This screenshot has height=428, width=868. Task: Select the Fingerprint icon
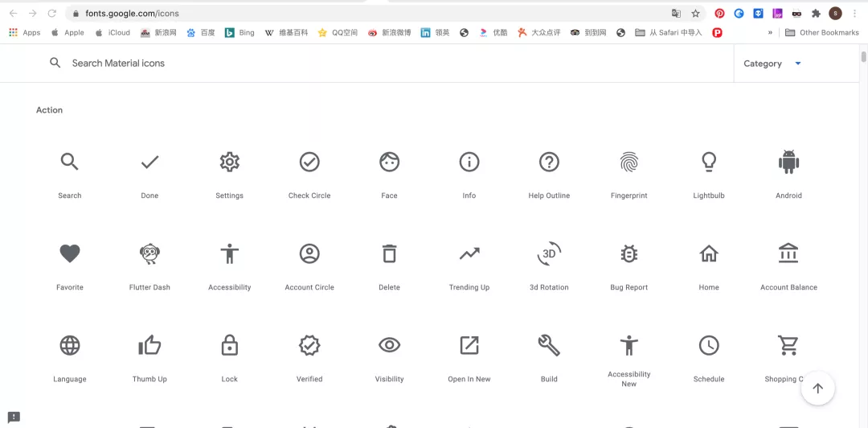point(628,163)
